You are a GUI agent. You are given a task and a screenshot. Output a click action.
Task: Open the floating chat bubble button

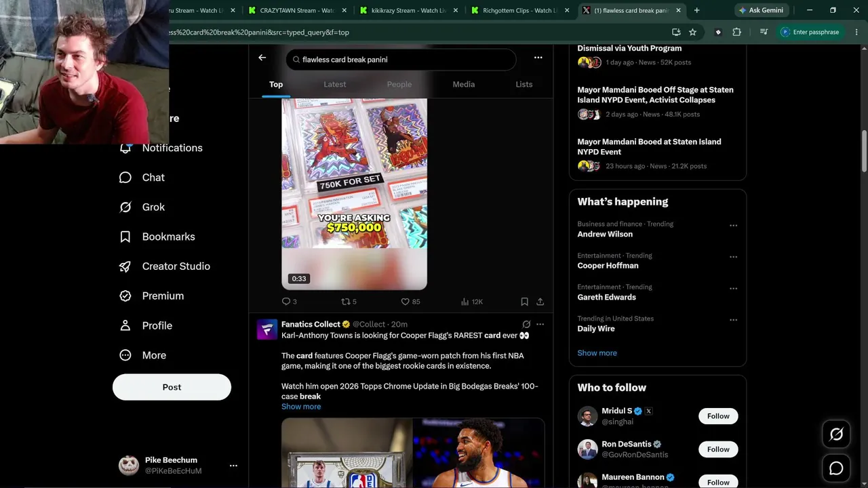836,468
